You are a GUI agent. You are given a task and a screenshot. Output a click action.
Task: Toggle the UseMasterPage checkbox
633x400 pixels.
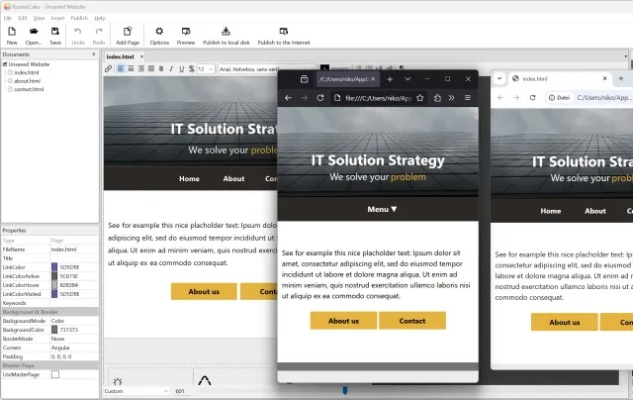[x=55, y=374]
